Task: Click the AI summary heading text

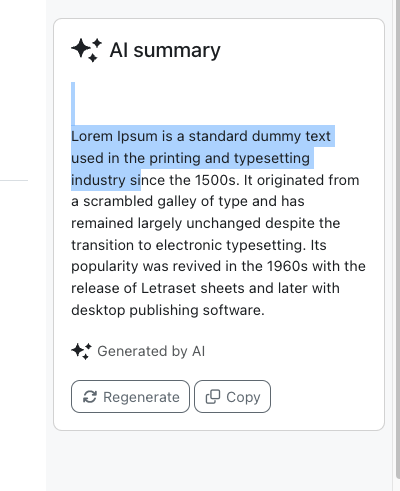Action: click(x=165, y=50)
